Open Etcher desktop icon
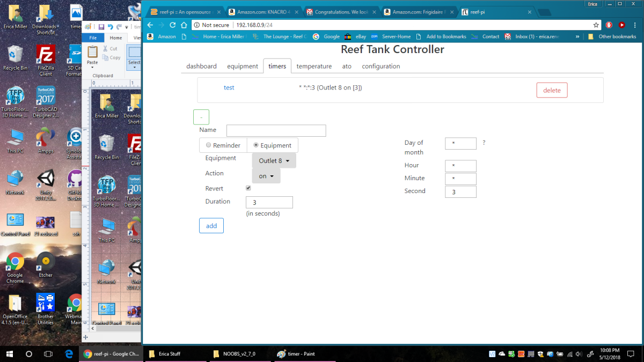The width and height of the screenshot is (644, 362). (46, 265)
